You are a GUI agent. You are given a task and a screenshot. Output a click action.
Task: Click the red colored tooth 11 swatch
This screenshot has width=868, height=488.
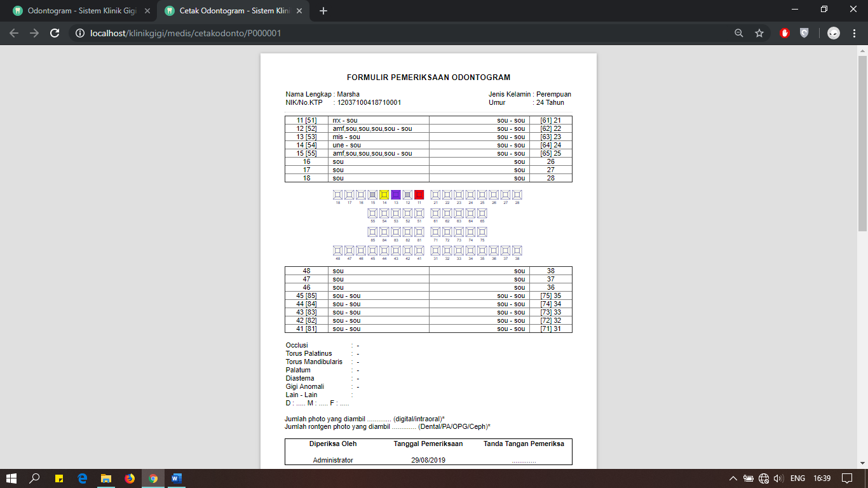(419, 194)
